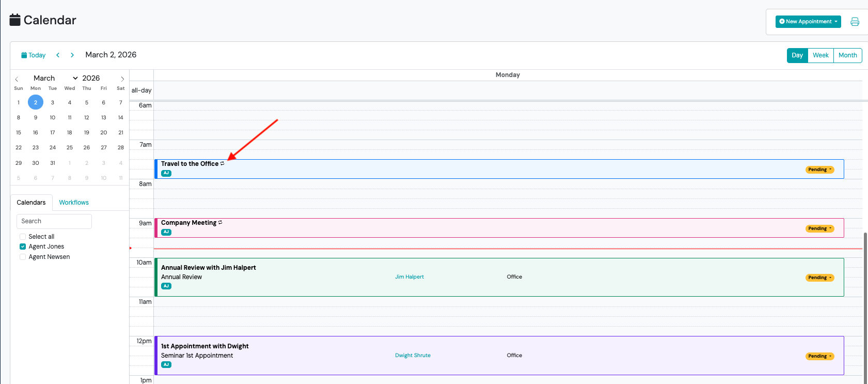Open Pending status dropdown for 1st Appointment with Dwight

pos(819,356)
